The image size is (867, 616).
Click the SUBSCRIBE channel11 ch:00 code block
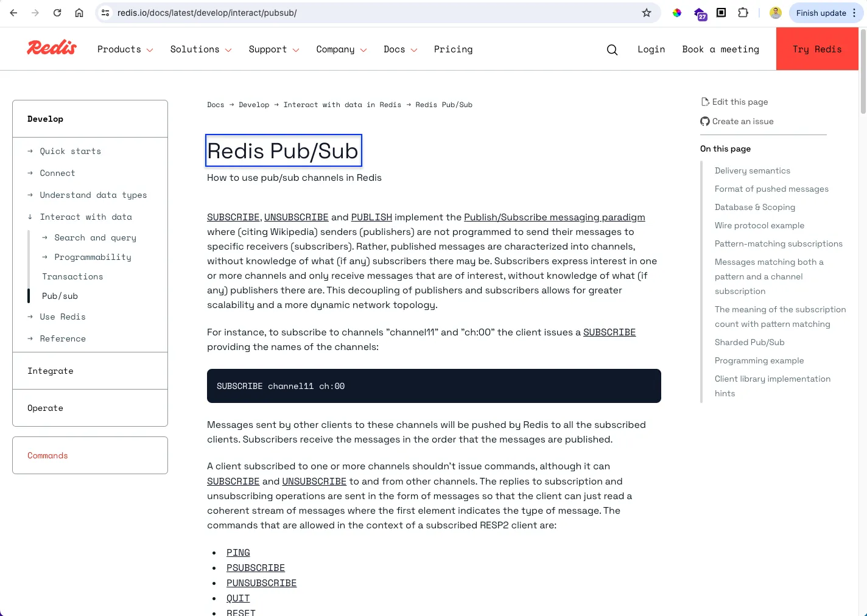click(x=434, y=386)
